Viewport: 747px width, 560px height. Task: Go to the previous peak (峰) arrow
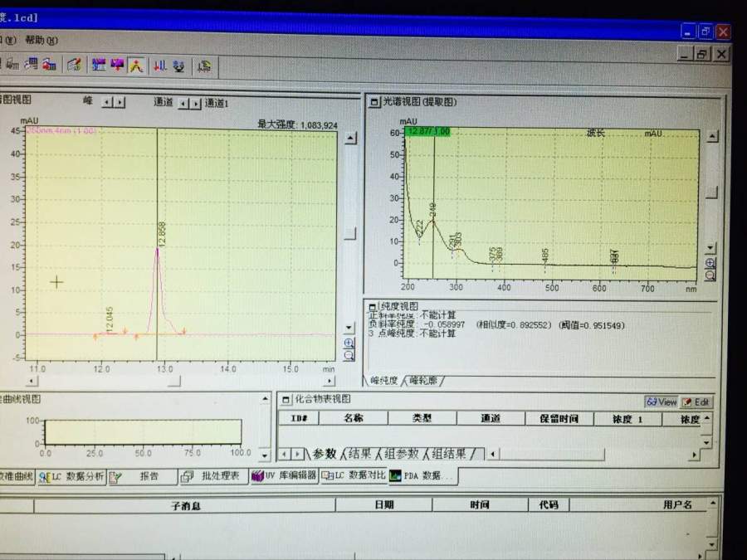point(108,102)
